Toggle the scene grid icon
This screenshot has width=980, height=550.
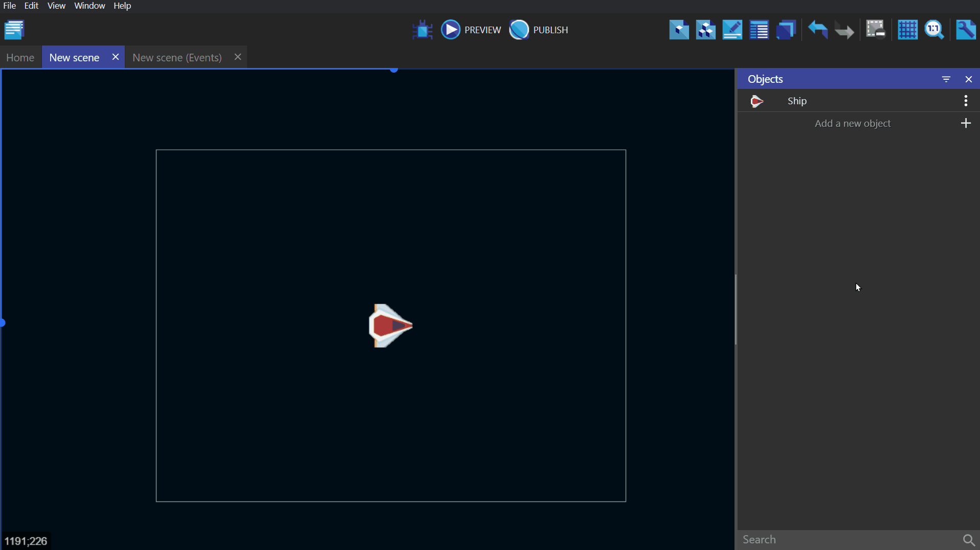907,30
